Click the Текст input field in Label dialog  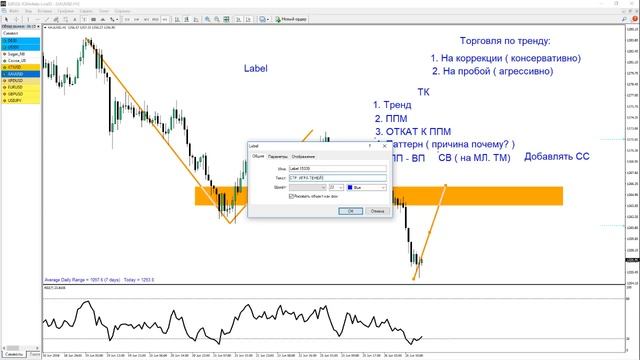click(x=338, y=178)
